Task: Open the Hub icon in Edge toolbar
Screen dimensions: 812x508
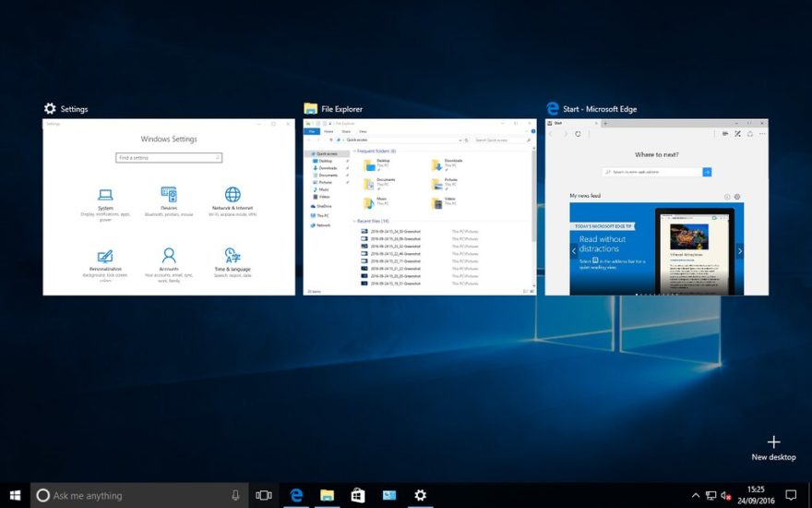Action: coord(725,134)
